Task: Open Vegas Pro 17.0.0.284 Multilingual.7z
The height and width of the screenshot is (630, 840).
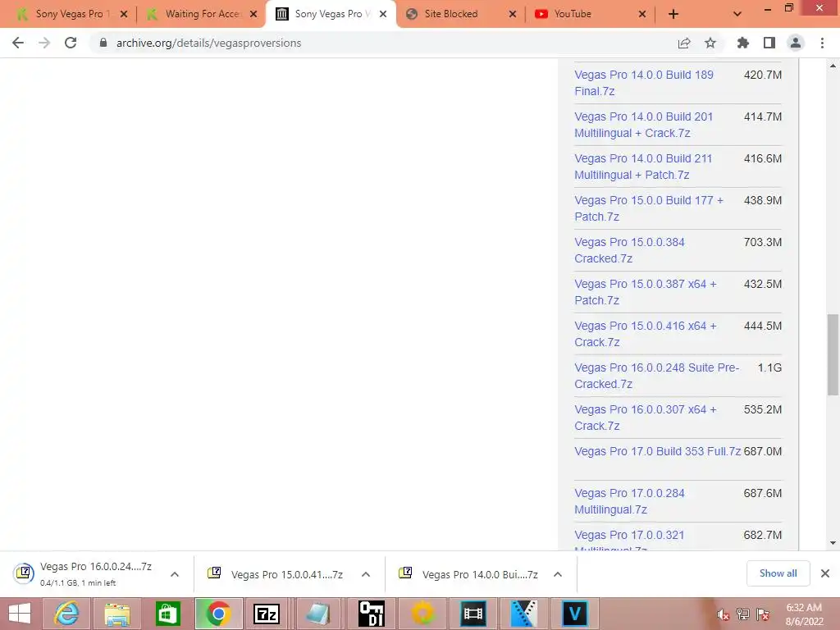Action: tap(629, 501)
